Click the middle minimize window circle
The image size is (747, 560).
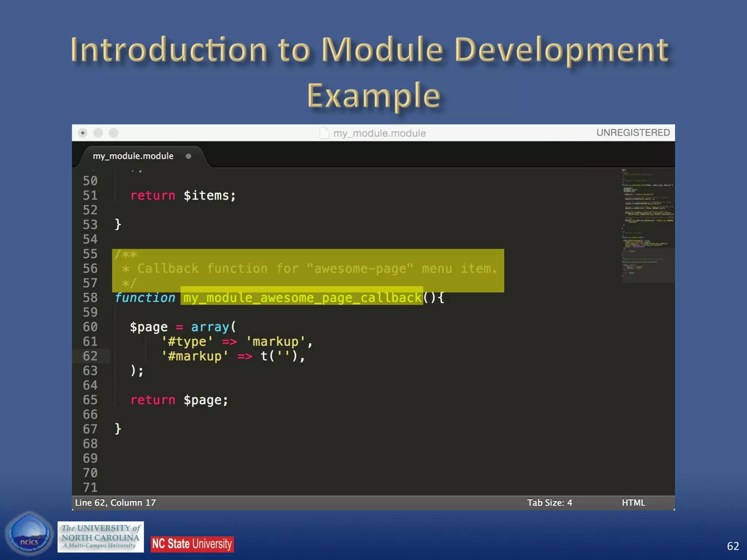[x=98, y=133]
